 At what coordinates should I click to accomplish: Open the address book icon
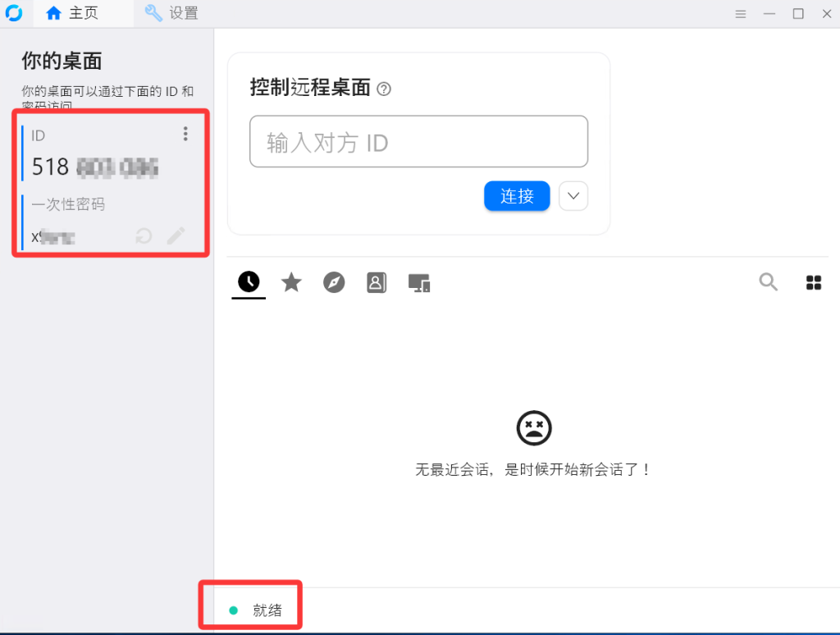click(377, 282)
